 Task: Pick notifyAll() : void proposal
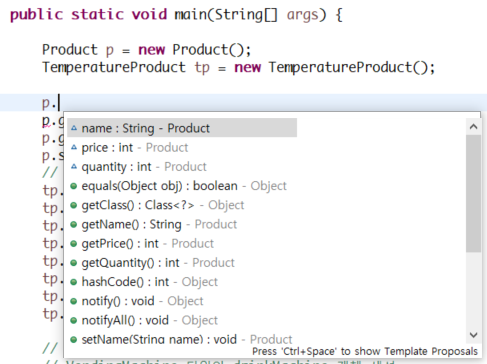click(144, 320)
